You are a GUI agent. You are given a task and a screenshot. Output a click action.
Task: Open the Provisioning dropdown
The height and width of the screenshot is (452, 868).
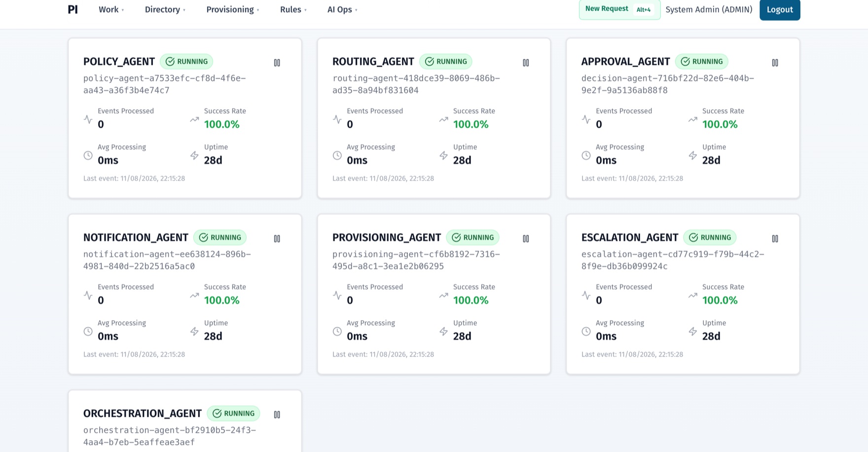(232, 9)
